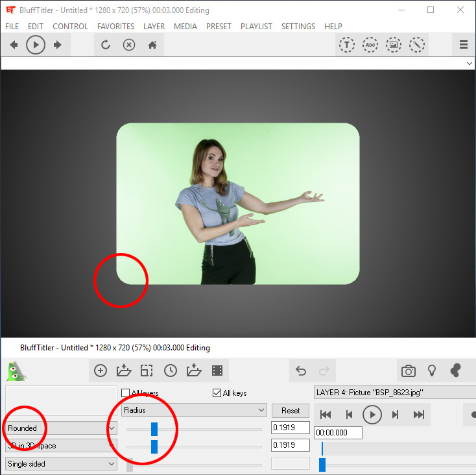Screen dimensions: 476x475
Task: Click the undo arrow button
Action: pyautogui.click(x=301, y=371)
